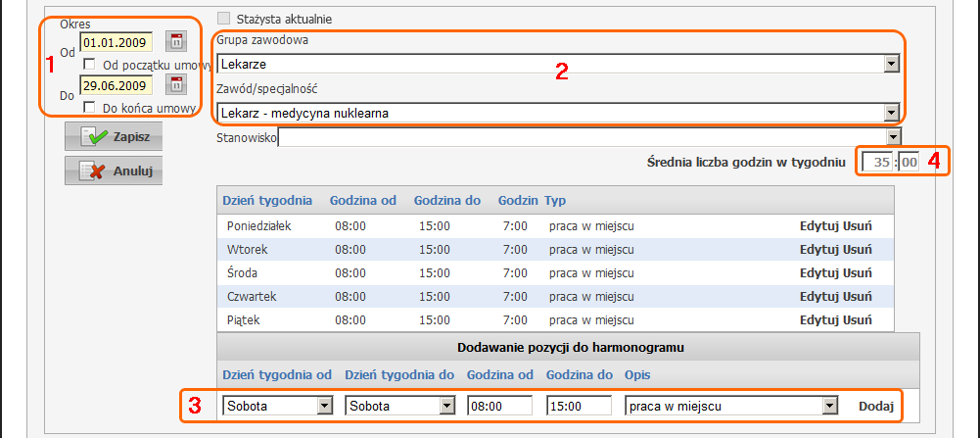
Task: Click the Godzina od table column header
Action: pyautogui.click(x=363, y=201)
